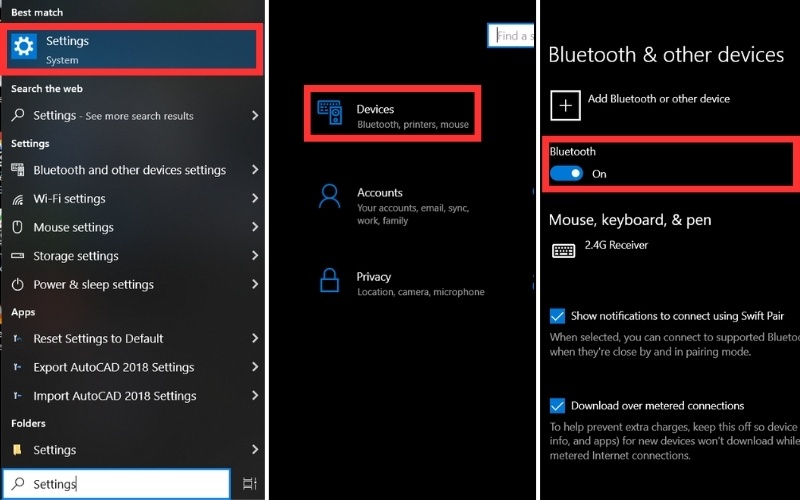
Task: Open Export AutoCAD 2018 Settings app result
Action: [x=133, y=367]
